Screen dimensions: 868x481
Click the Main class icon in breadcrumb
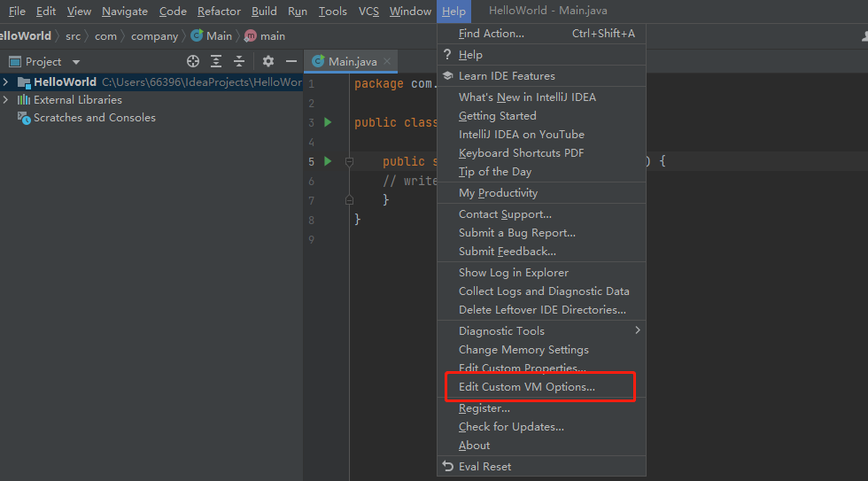(197, 35)
